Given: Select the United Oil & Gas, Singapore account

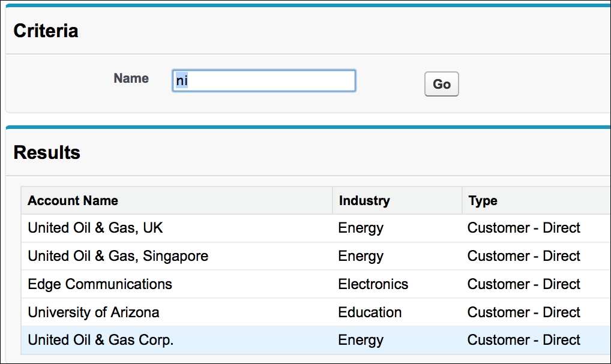Looking at the screenshot, I should (118, 256).
